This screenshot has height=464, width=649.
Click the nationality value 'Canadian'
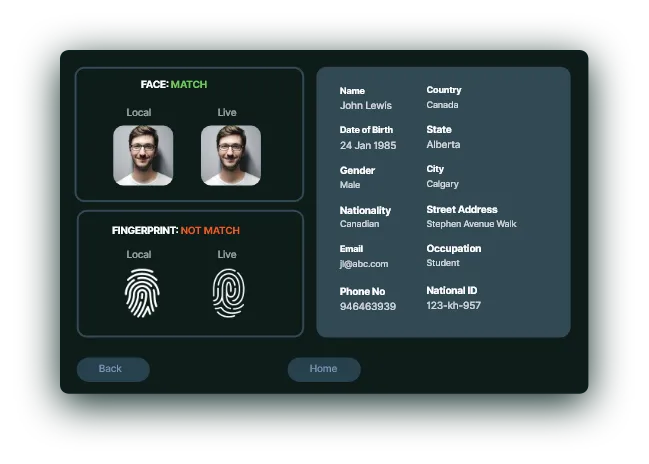pyautogui.click(x=359, y=224)
